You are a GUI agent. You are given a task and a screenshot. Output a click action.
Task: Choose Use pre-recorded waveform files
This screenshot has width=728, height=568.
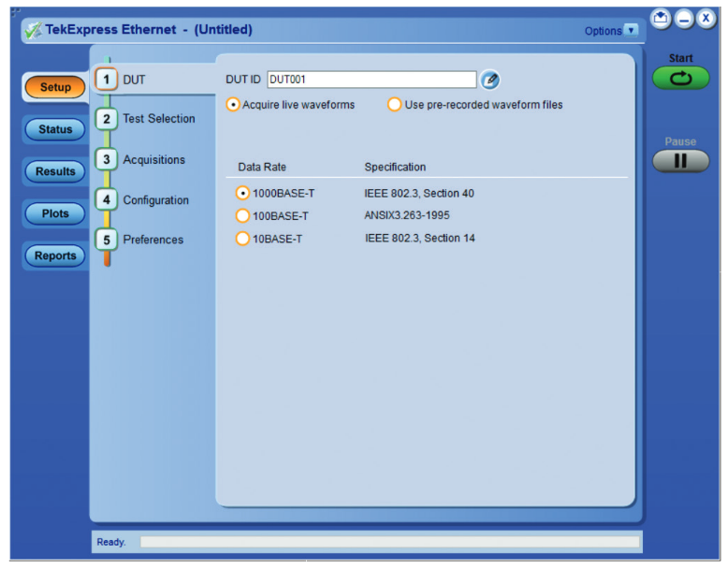[x=395, y=105]
